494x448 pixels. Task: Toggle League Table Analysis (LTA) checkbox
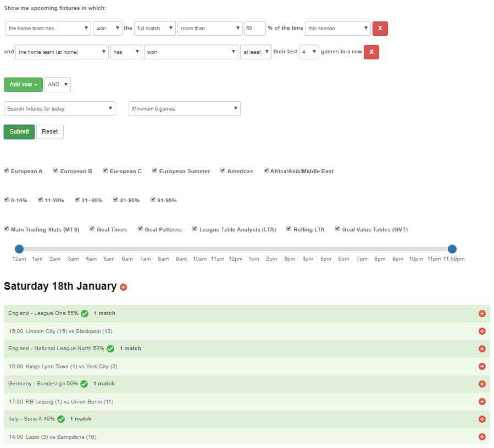(195, 229)
